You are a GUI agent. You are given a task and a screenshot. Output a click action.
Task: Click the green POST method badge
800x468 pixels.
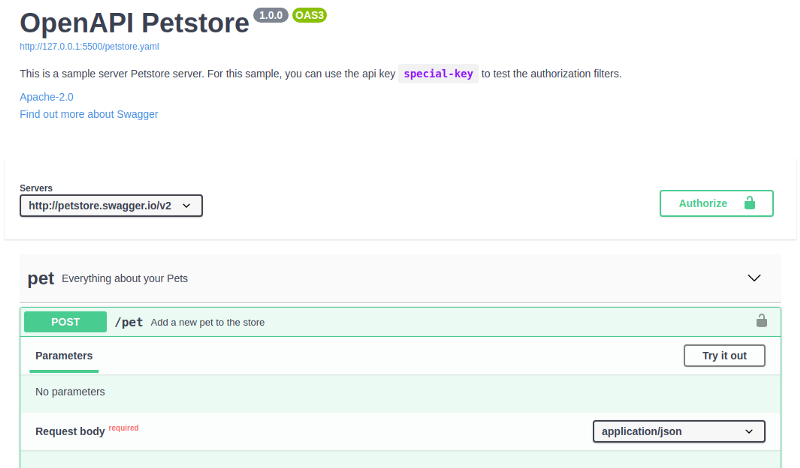[x=66, y=322]
